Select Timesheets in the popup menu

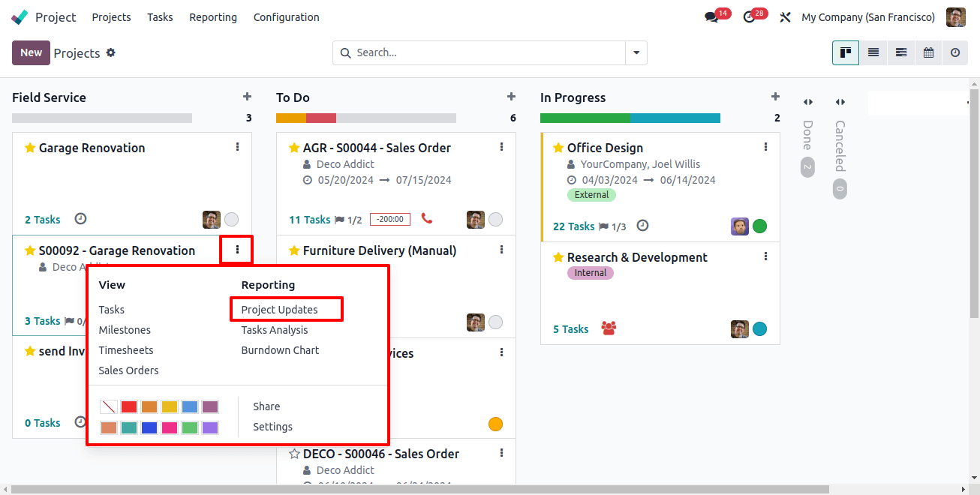pyautogui.click(x=126, y=350)
